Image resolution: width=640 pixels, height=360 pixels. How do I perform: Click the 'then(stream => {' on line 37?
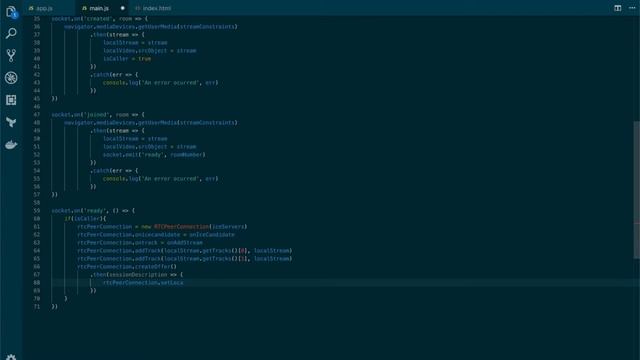point(119,35)
